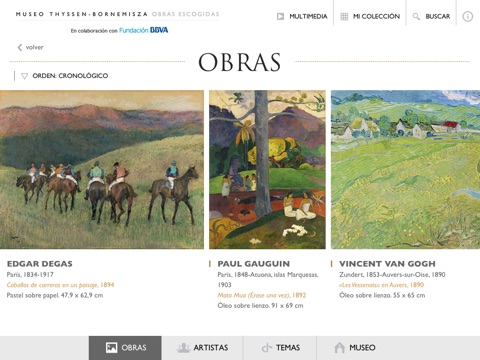
Task: Click the Temas icon in bottom bar
Action: click(x=267, y=348)
